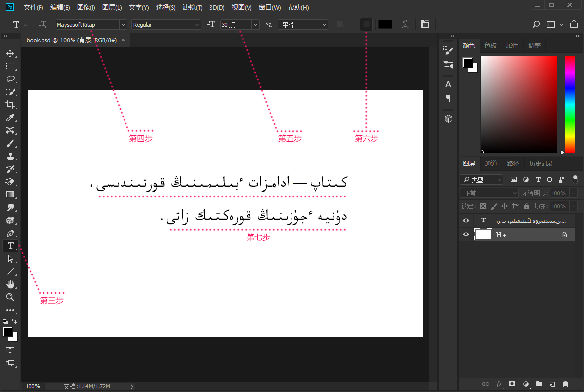Image resolution: width=584 pixels, height=392 pixels.
Task: Open the Paragraph panel icon in dock
Action: [x=449, y=98]
